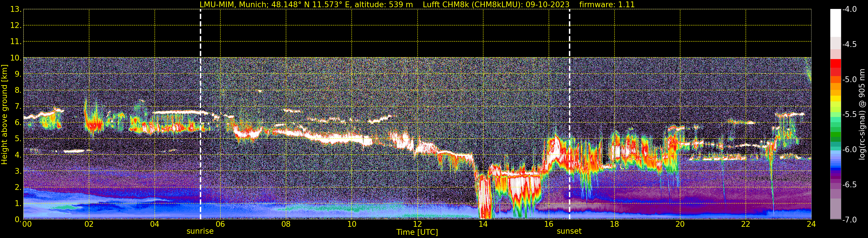This screenshot has width=868, height=238.
Task: Click the 13 km height tick label
Action: (x=16, y=10)
